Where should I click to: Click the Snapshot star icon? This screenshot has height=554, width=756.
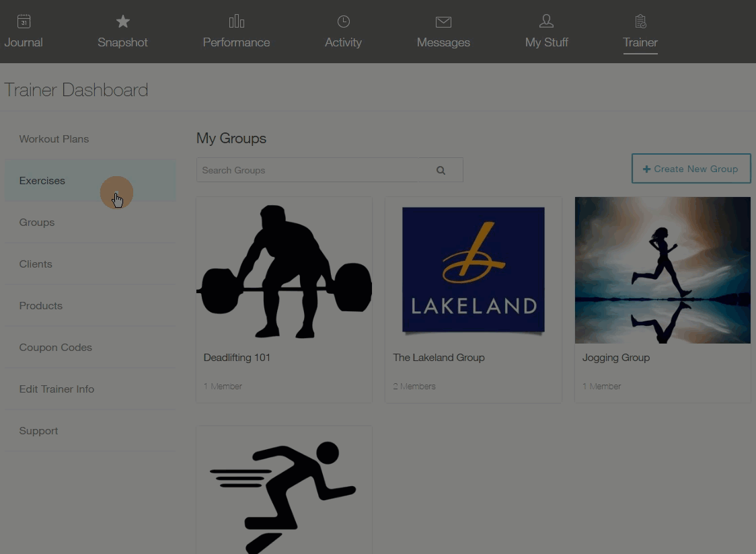[123, 22]
